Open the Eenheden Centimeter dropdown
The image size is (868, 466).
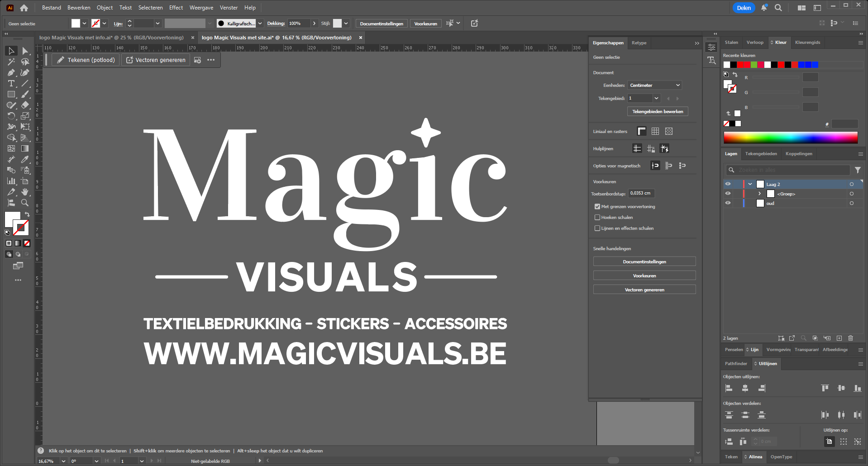click(654, 85)
